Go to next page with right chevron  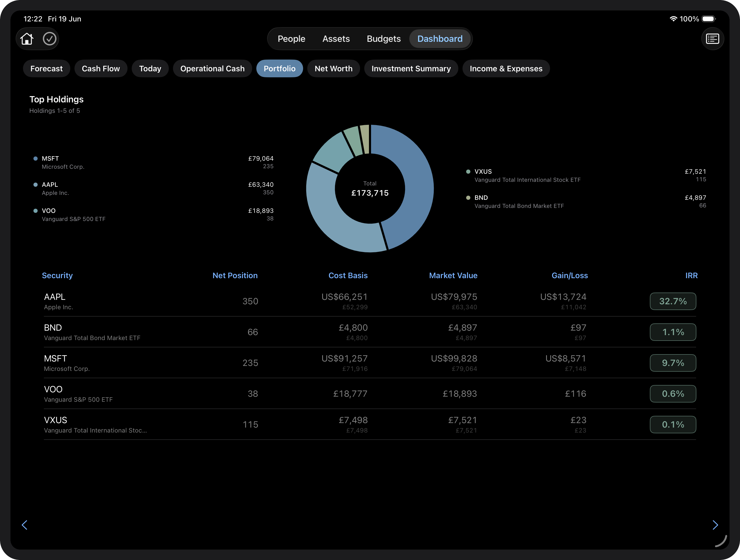pos(715,524)
